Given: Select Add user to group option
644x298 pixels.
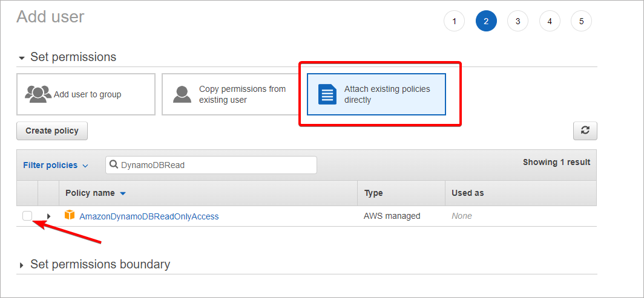Looking at the screenshot, I should click(86, 94).
